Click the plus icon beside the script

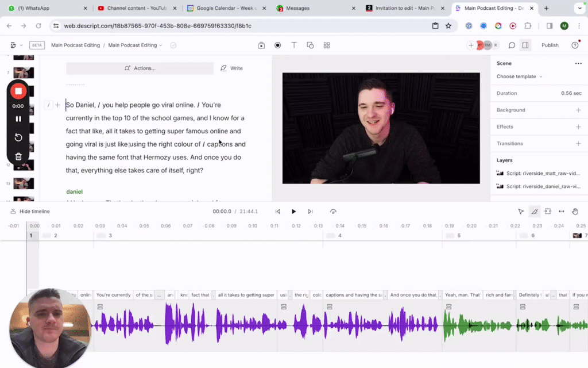click(57, 105)
